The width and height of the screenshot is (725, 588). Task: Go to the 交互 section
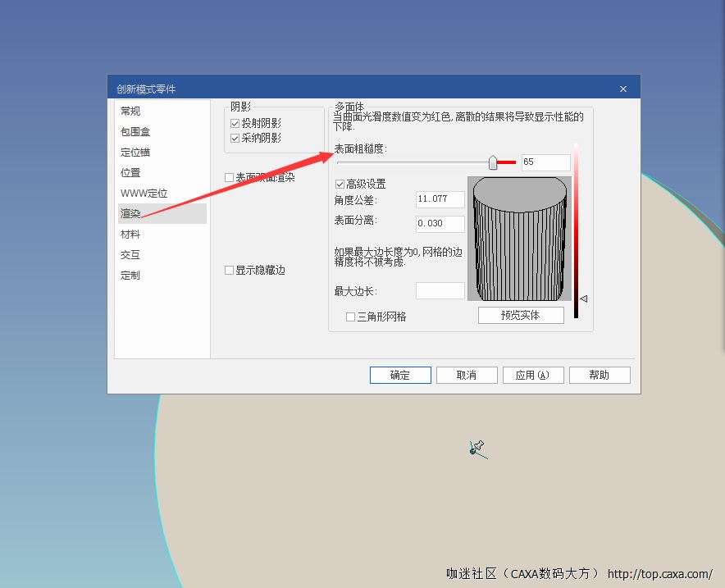point(130,255)
